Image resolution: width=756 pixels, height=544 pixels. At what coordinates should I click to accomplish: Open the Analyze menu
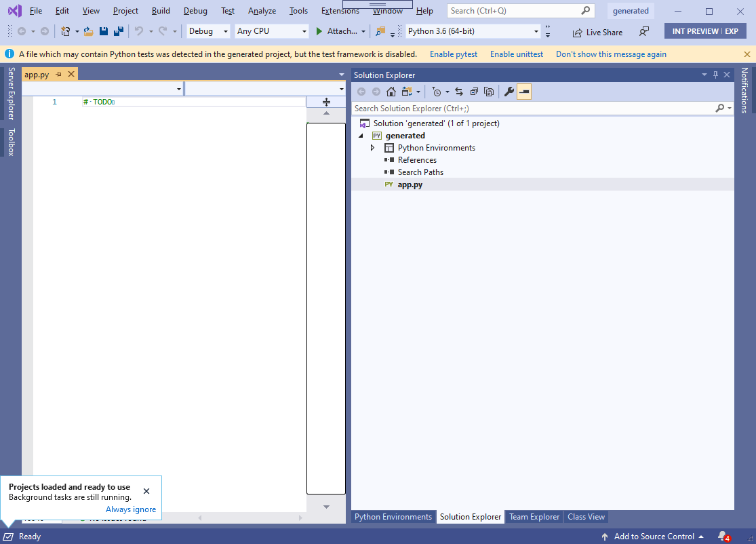tap(262, 11)
